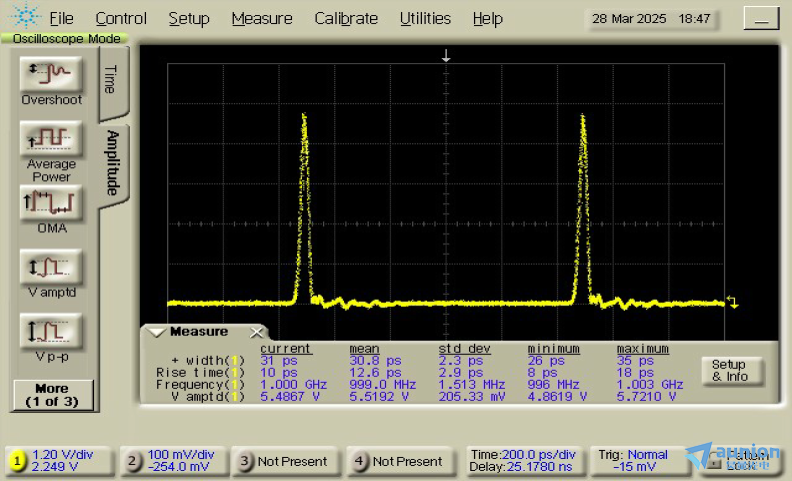The image size is (792, 481).
Task: Close the Measure results panel
Action: [x=256, y=332]
